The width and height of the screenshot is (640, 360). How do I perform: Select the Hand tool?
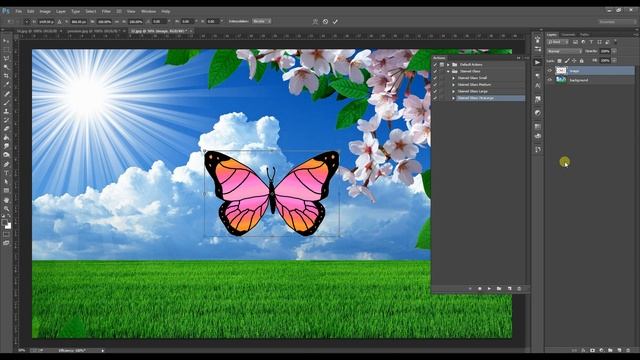click(7, 200)
